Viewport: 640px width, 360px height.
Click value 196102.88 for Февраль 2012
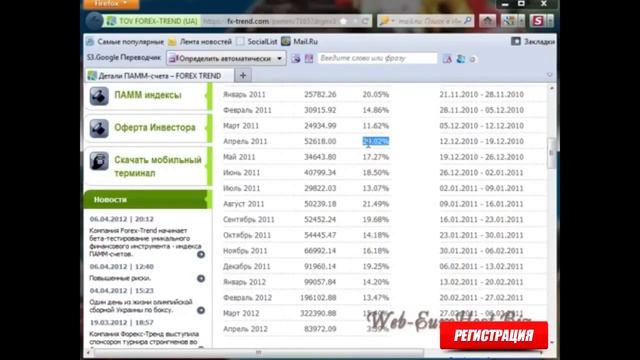(x=318, y=298)
